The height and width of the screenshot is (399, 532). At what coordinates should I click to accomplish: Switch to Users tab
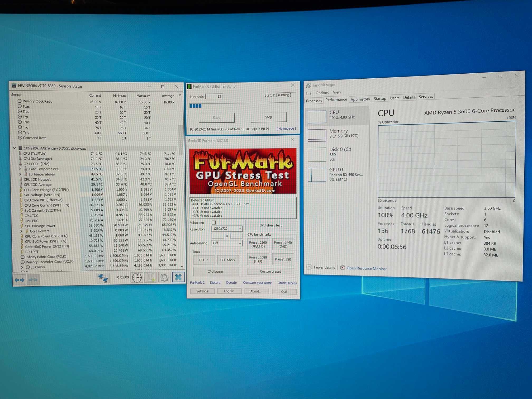[395, 98]
